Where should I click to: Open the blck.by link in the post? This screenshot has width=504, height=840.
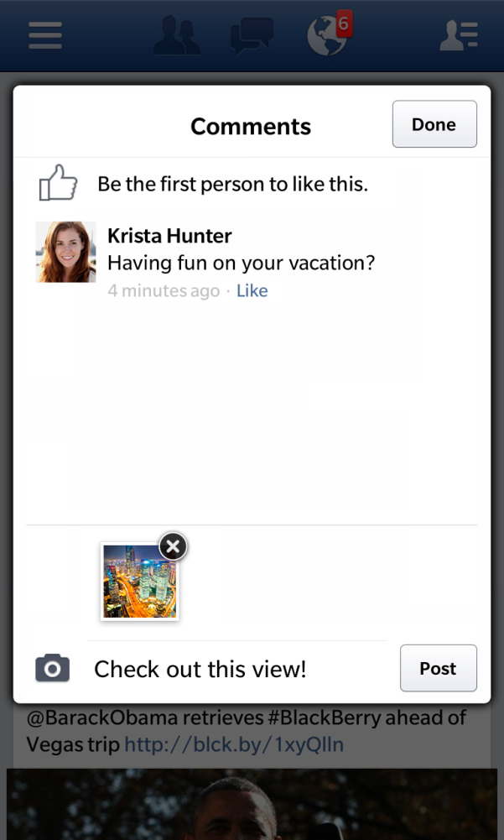tap(234, 744)
